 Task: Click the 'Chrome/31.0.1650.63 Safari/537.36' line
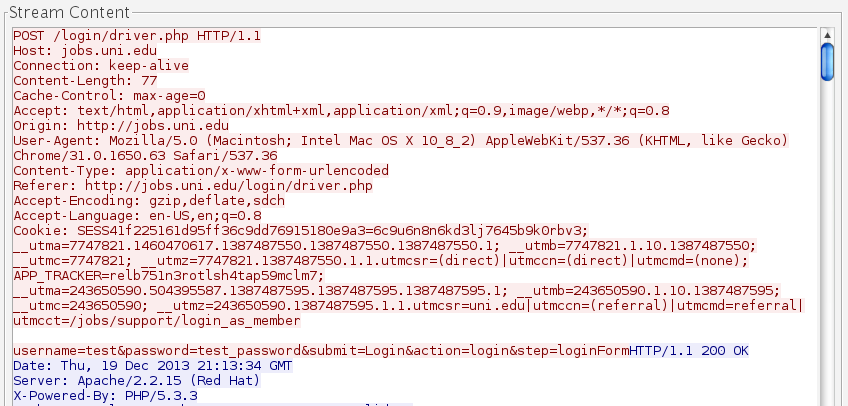pyautogui.click(x=145, y=156)
